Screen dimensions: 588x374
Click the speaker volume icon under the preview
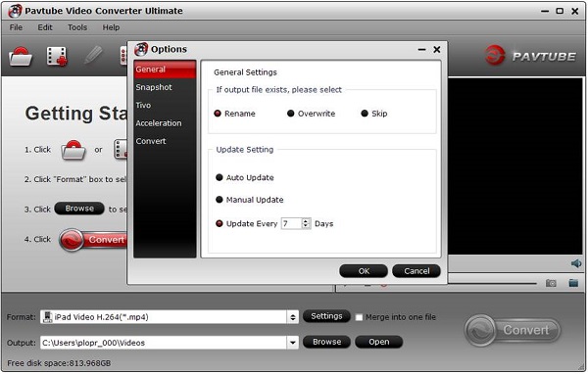pyautogui.click(x=576, y=263)
